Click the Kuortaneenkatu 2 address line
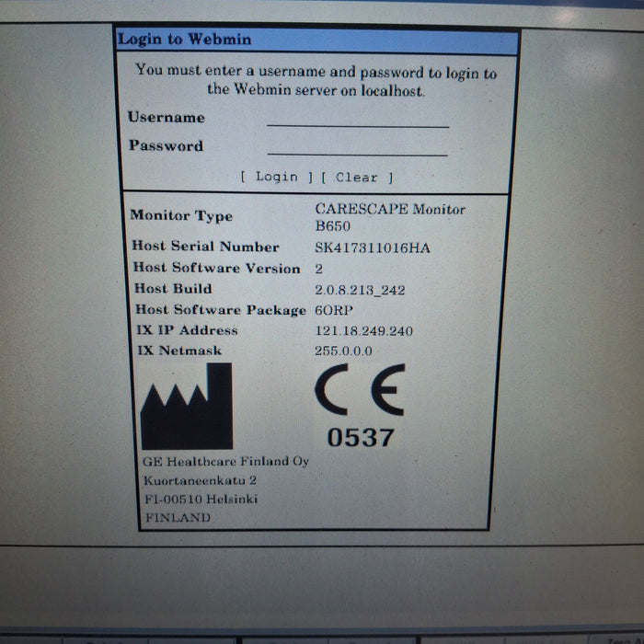644x644 pixels. tap(200, 480)
